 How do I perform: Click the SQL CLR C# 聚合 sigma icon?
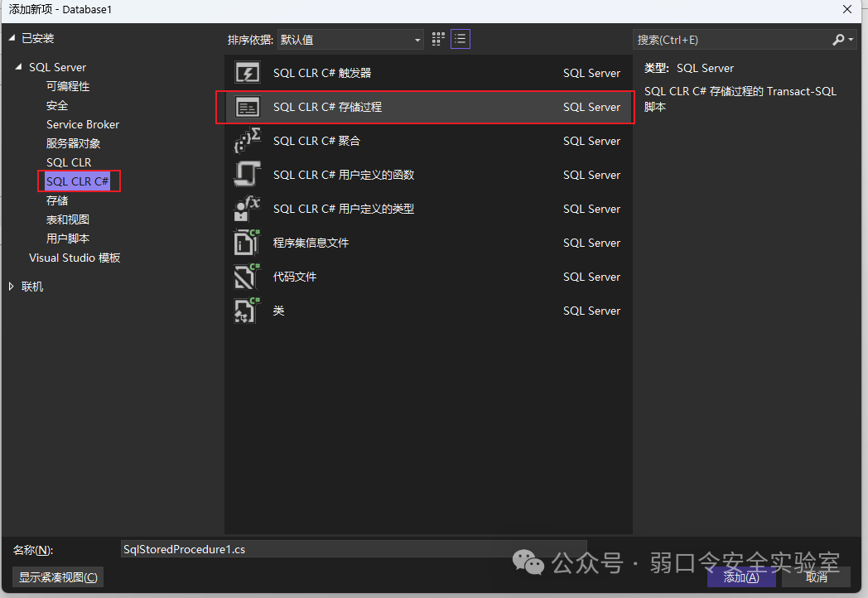tap(247, 141)
